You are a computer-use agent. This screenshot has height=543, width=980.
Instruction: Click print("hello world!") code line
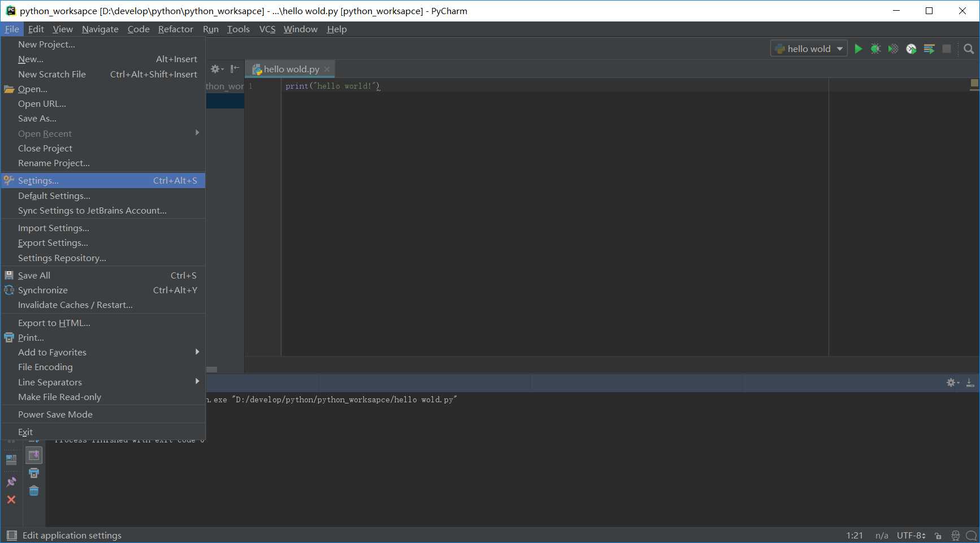(x=332, y=86)
